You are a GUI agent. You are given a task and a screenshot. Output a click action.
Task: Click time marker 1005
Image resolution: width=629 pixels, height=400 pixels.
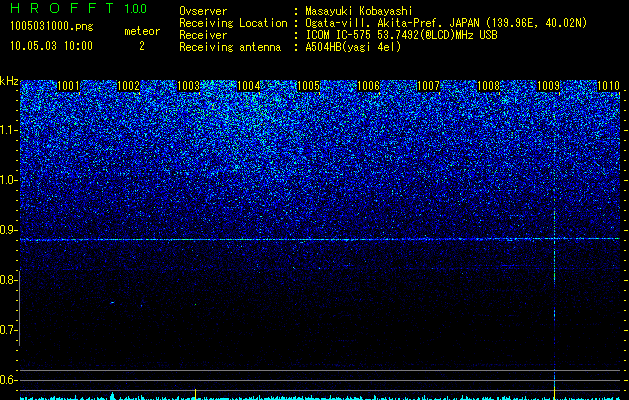pos(308,86)
